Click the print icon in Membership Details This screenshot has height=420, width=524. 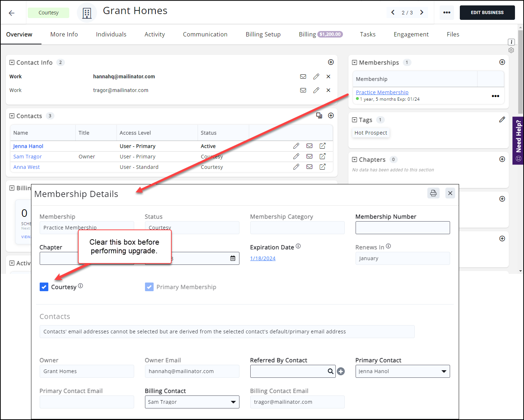433,193
